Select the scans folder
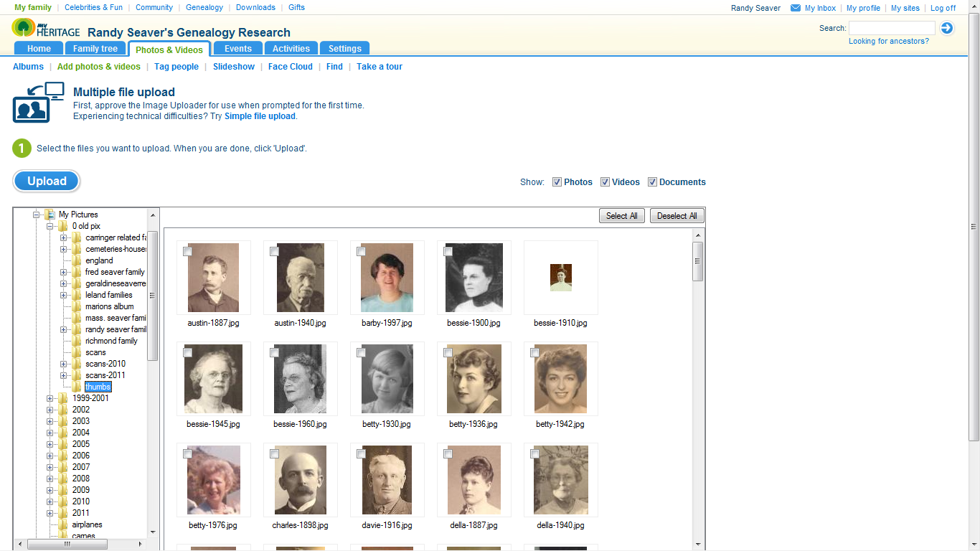 pos(95,352)
